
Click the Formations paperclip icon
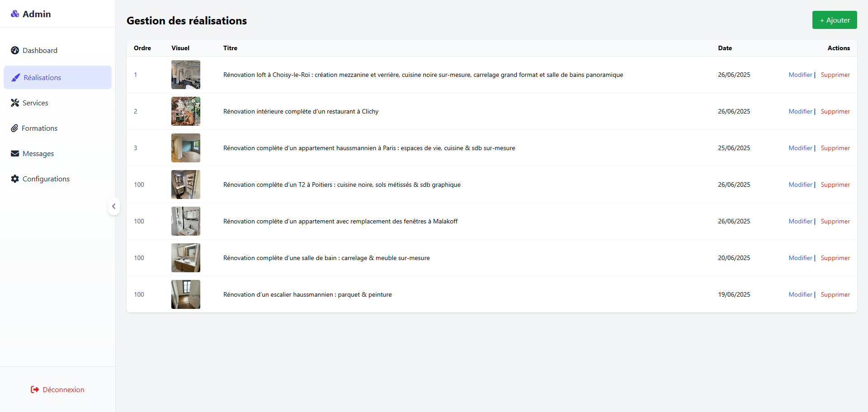point(14,128)
